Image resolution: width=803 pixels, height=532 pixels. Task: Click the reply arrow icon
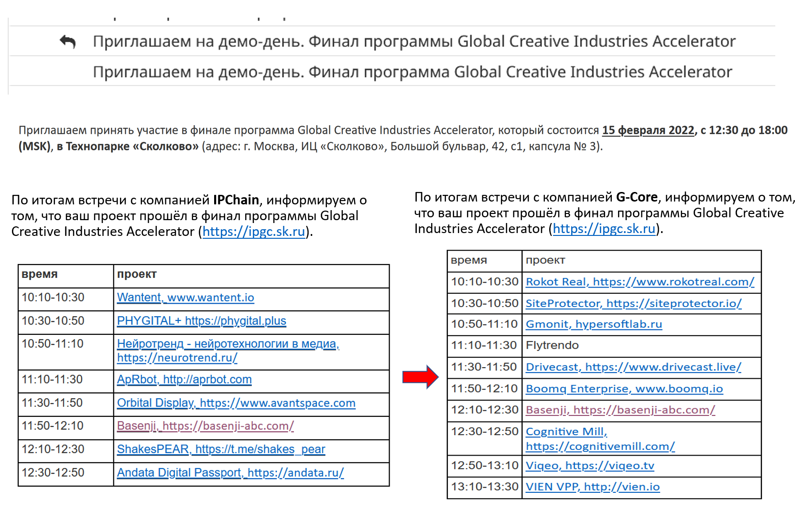67,42
